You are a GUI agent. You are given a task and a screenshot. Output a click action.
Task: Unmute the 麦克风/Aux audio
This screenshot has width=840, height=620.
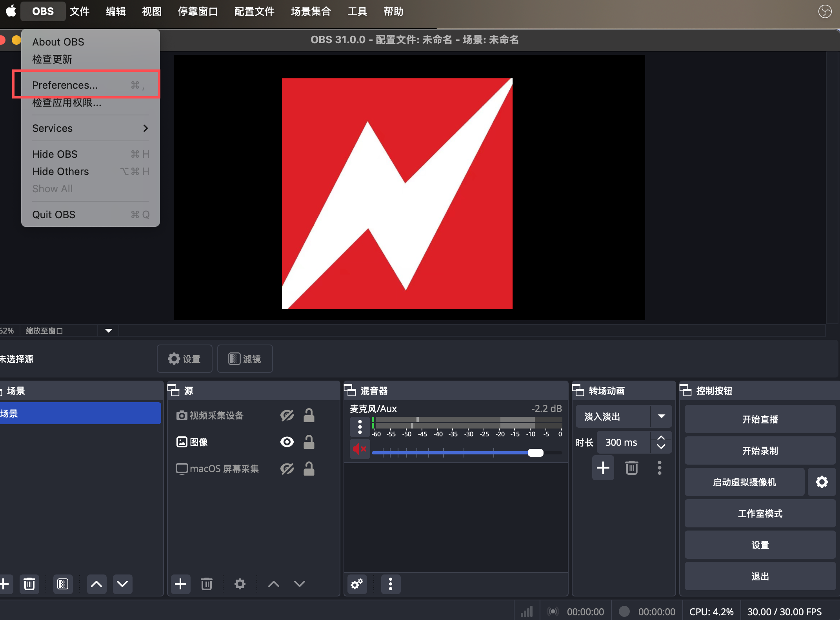(360, 449)
